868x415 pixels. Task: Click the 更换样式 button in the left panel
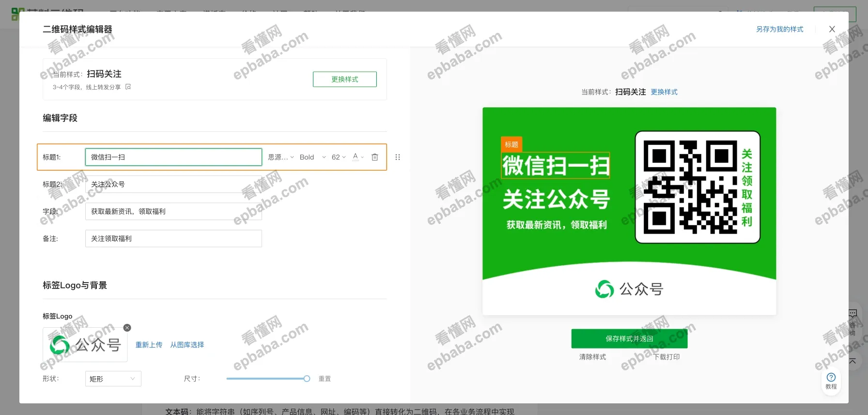point(345,79)
